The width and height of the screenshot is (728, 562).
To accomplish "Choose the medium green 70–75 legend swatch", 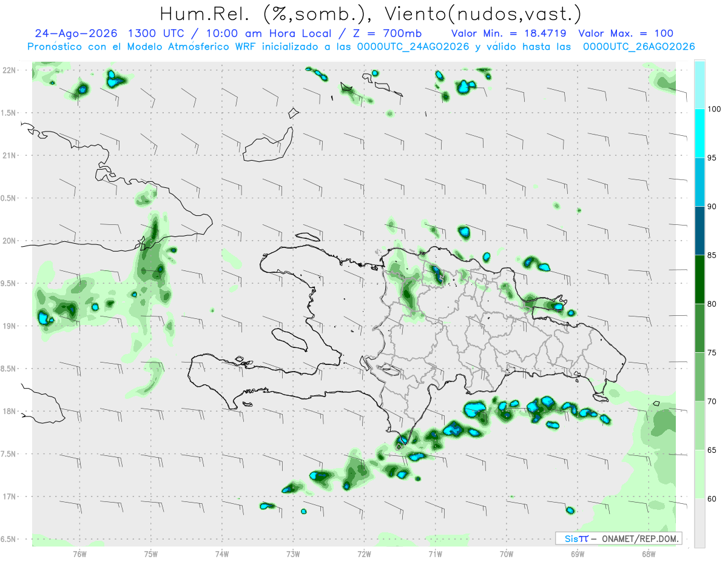I will (699, 377).
